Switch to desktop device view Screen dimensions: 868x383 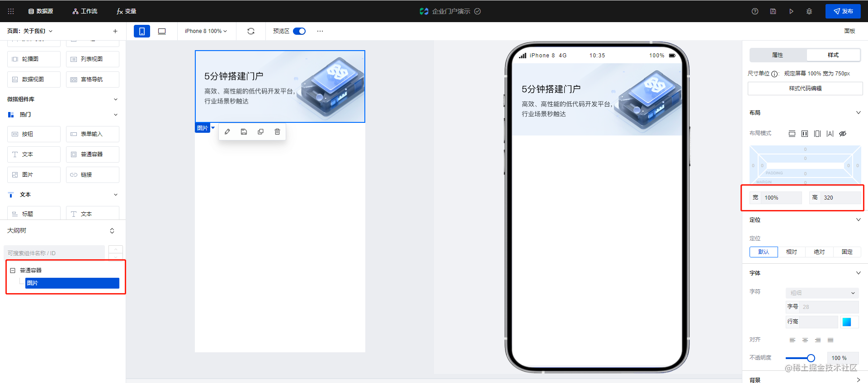tap(162, 31)
